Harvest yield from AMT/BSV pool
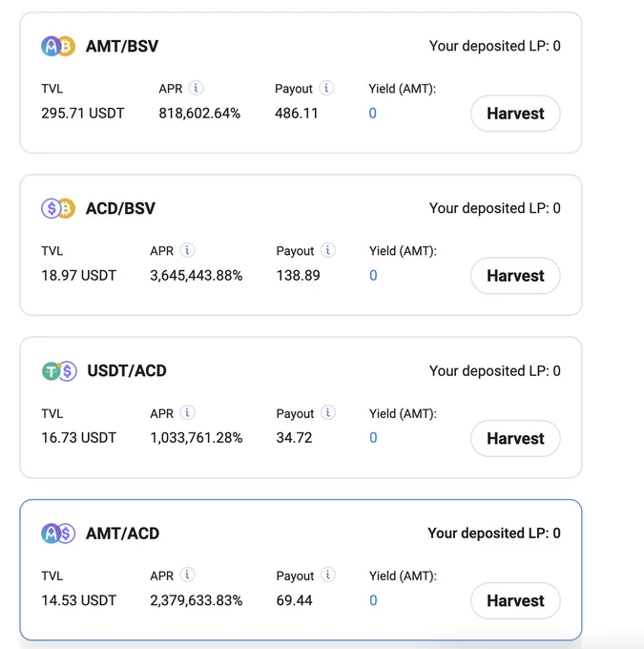644x649 pixels. (515, 114)
